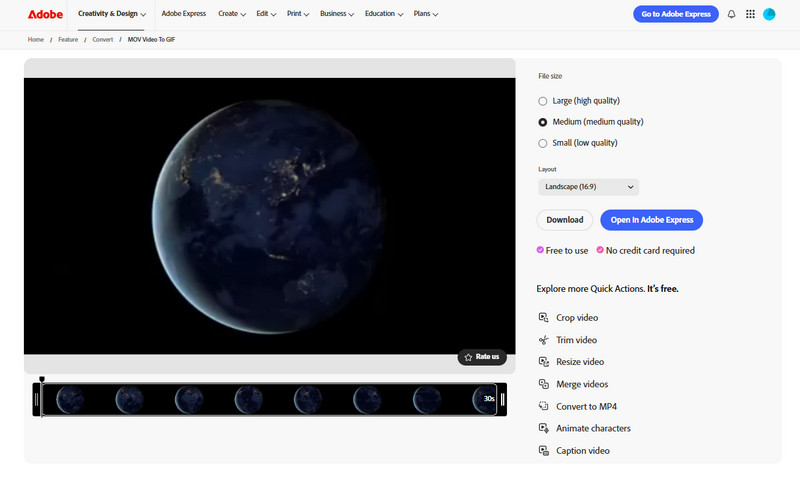This screenshot has width=800, height=479.
Task: Click the Caption video icon
Action: [543, 450]
